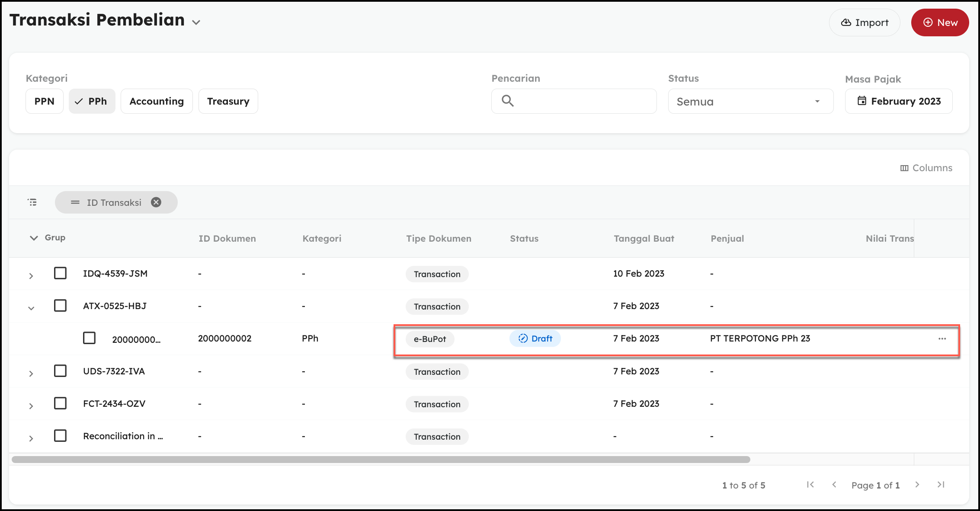Open the Status Semua dropdown
980x511 pixels.
pyautogui.click(x=750, y=102)
